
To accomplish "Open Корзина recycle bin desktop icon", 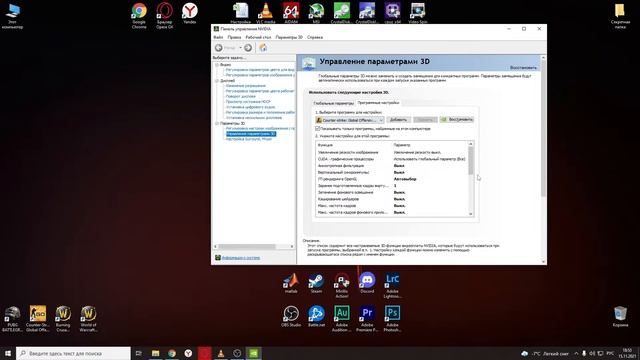I will tap(620, 317).
